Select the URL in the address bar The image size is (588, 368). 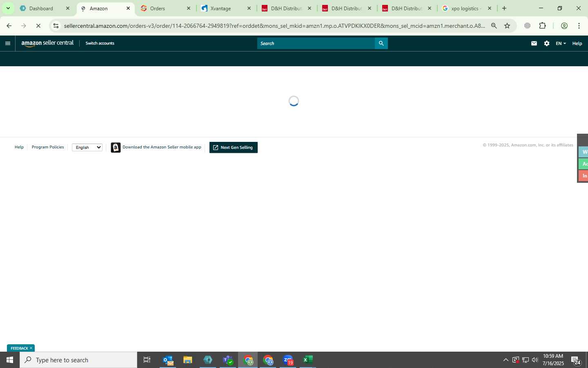(274, 26)
